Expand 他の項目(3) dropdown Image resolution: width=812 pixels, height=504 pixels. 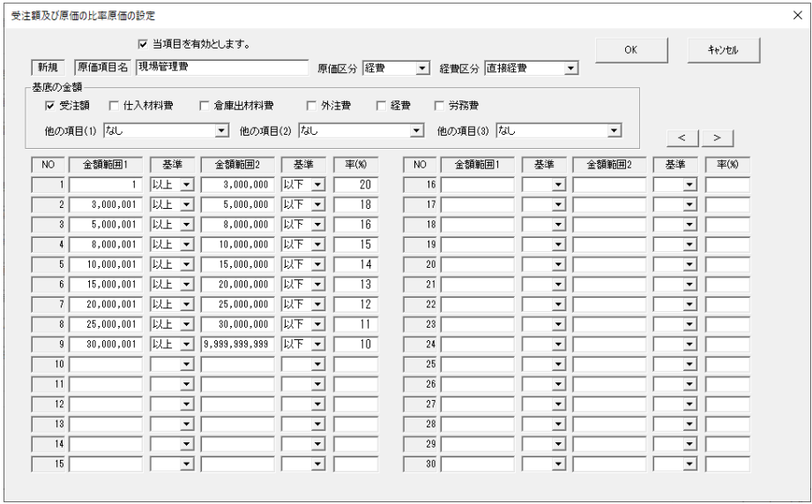[x=615, y=130]
